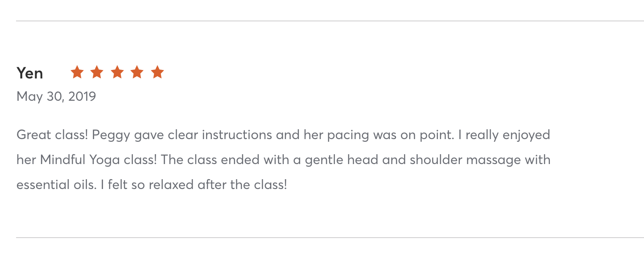Click the reviewer name Yen
The height and width of the screenshot is (255, 644).
pos(30,73)
